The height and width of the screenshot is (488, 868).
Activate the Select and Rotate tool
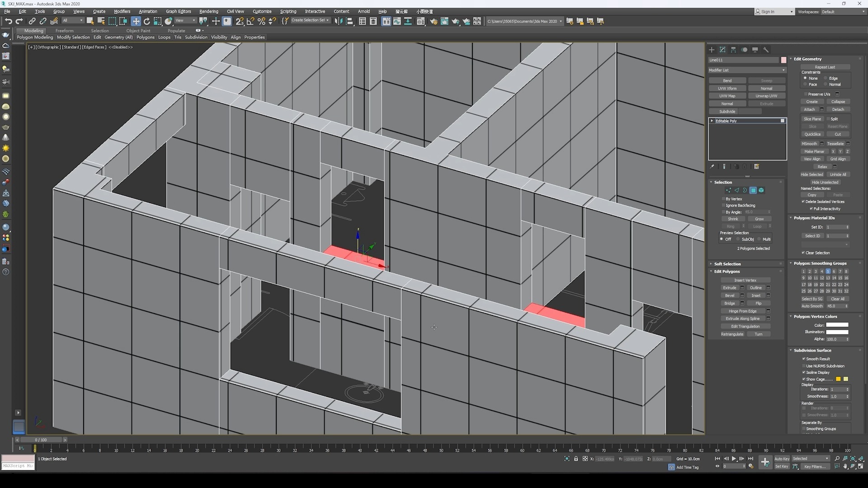(147, 21)
